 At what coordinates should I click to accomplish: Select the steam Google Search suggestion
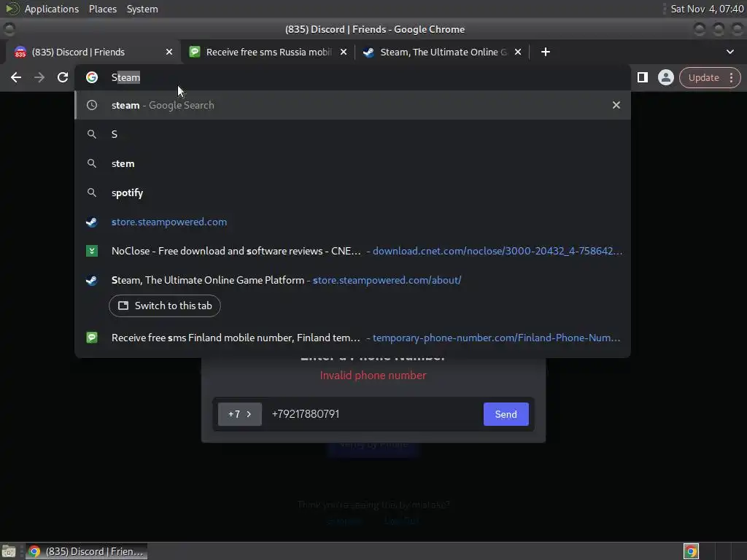352,105
